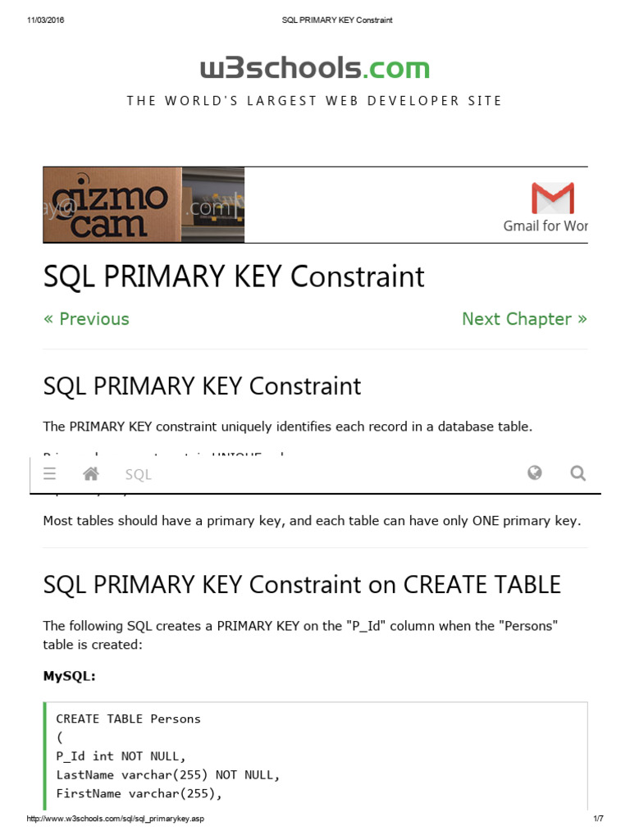
Task: Click the sql_primarykey.asp URL in the footer
Action: tap(115, 819)
